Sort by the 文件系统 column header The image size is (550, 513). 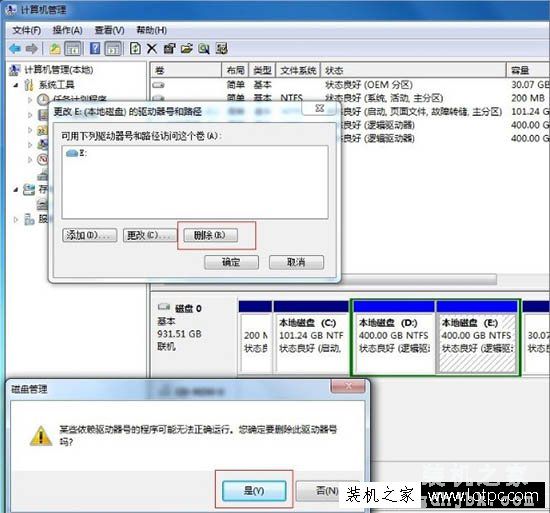click(x=299, y=70)
